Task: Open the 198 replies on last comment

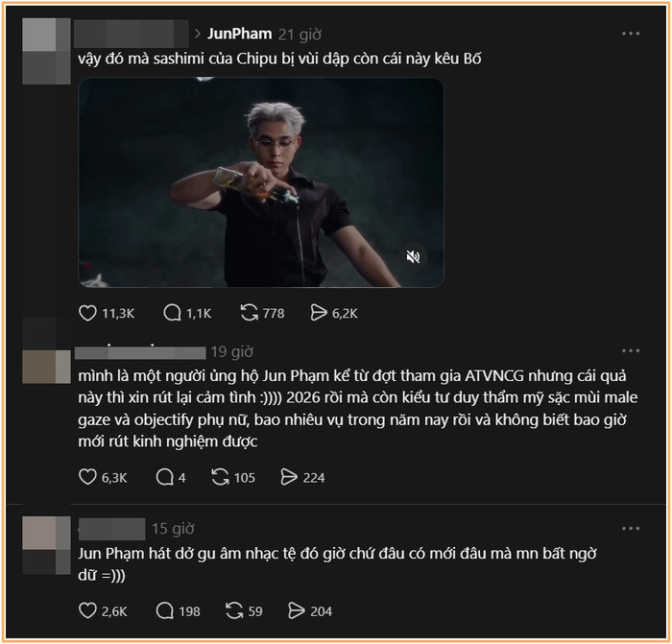Action: click(164, 610)
